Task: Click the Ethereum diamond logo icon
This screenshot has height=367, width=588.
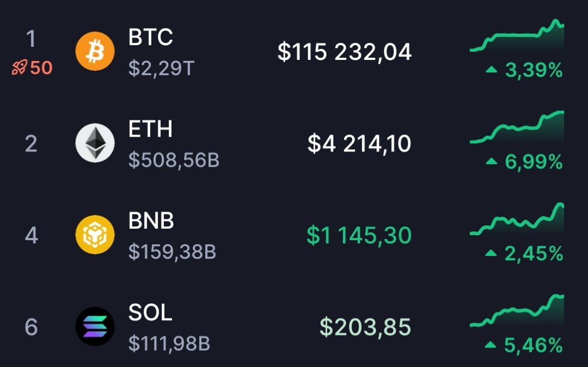Action: pyautogui.click(x=95, y=143)
